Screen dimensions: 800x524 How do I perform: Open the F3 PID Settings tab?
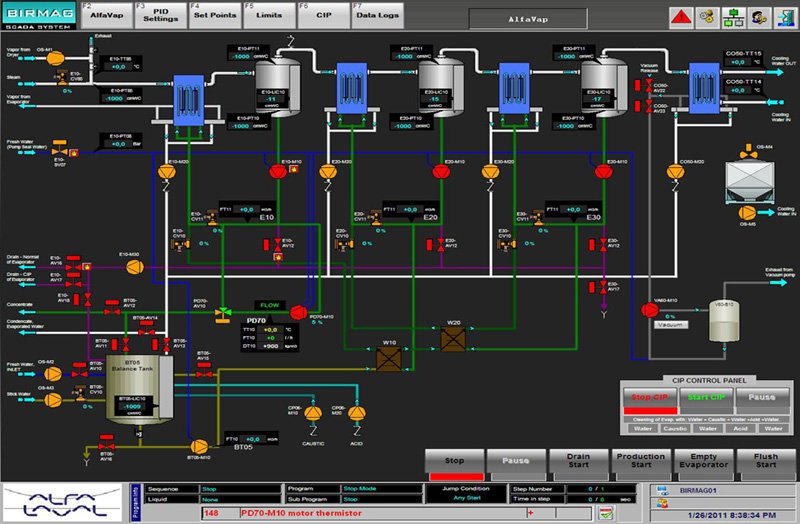(160, 15)
